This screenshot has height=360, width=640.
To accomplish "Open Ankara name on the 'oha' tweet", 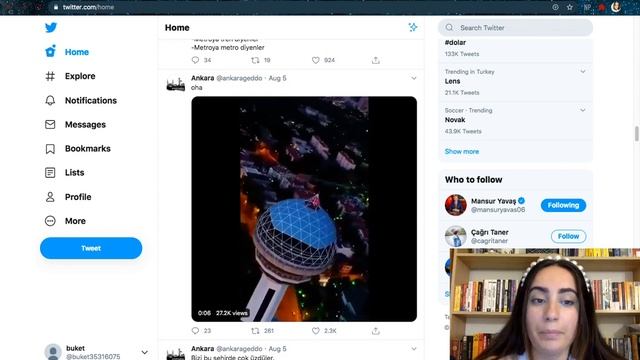I will click(x=202, y=78).
